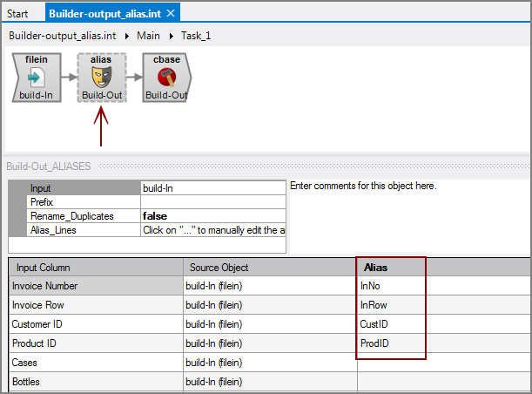
Task: Select the Bottles input column cell
Action: 96,382
